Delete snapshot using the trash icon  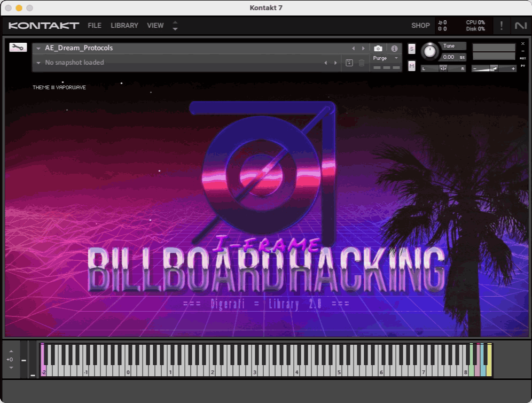coord(362,63)
